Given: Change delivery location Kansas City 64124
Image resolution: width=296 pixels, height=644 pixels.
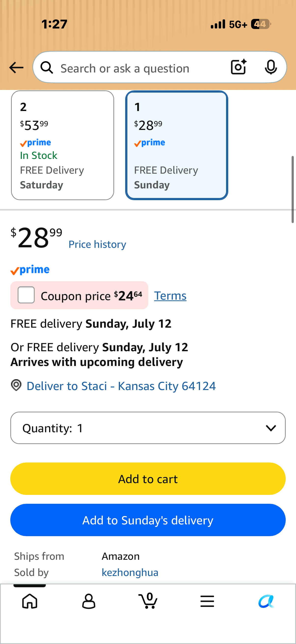Looking at the screenshot, I should click(x=121, y=386).
